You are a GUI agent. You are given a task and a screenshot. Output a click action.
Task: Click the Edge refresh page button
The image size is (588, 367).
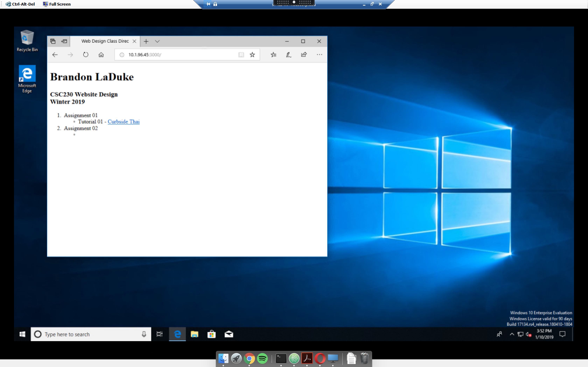click(86, 55)
